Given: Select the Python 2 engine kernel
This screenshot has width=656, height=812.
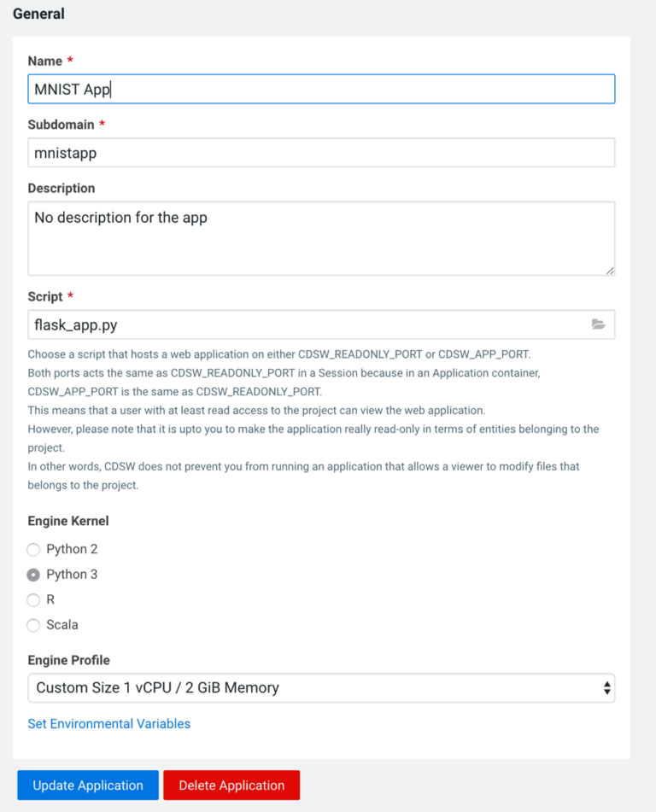Looking at the screenshot, I should (32, 549).
